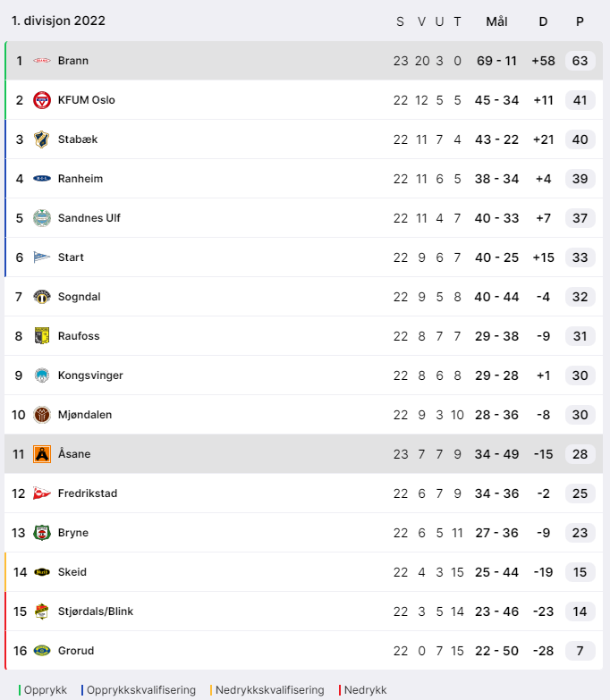
Task: Click the green Opprykk legend marker
Action: click(20, 690)
